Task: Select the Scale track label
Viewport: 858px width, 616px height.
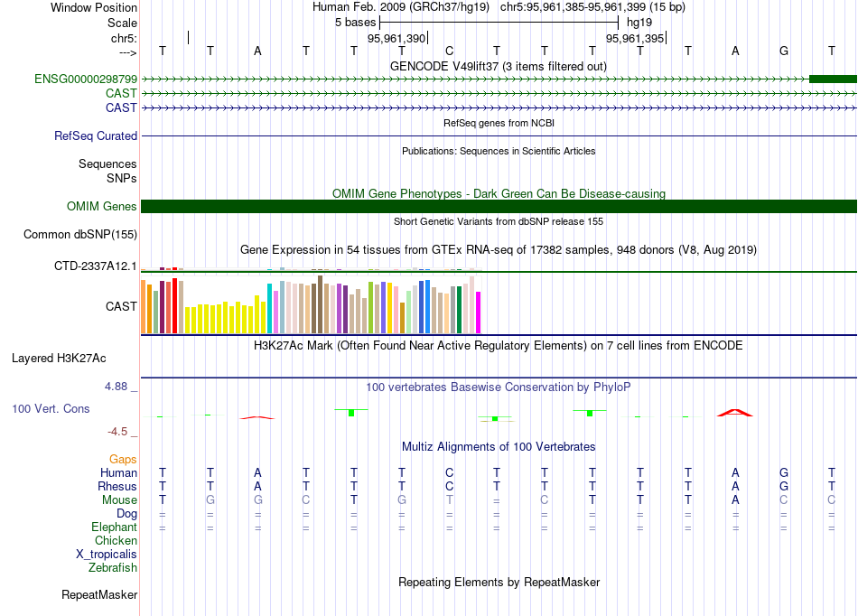Action: pos(122,23)
